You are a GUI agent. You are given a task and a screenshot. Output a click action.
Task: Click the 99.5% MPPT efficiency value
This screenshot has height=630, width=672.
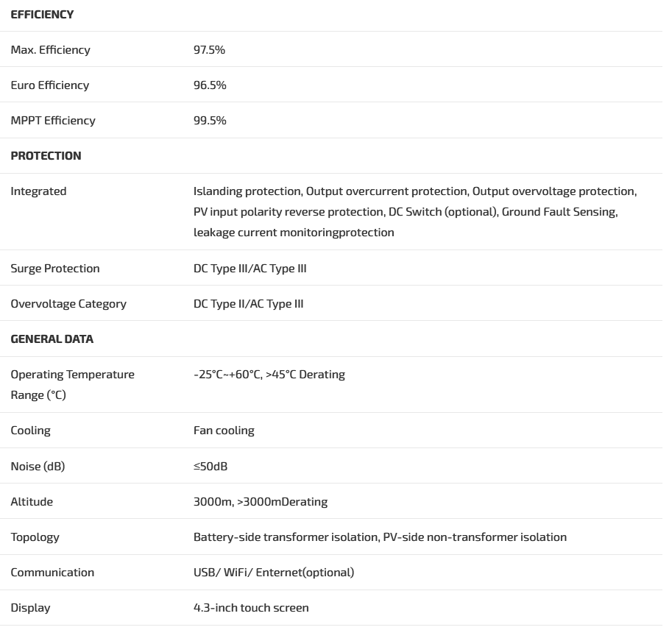210,121
